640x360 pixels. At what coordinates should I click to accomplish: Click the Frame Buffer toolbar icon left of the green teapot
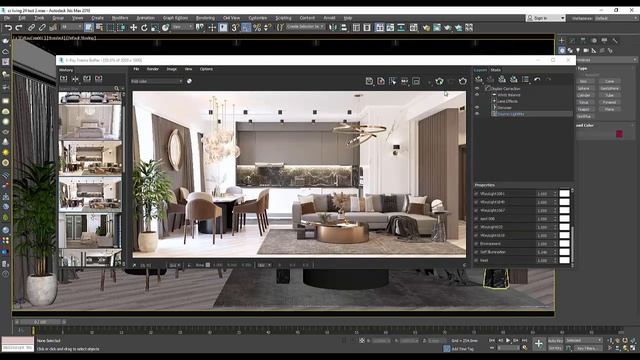click(416, 81)
